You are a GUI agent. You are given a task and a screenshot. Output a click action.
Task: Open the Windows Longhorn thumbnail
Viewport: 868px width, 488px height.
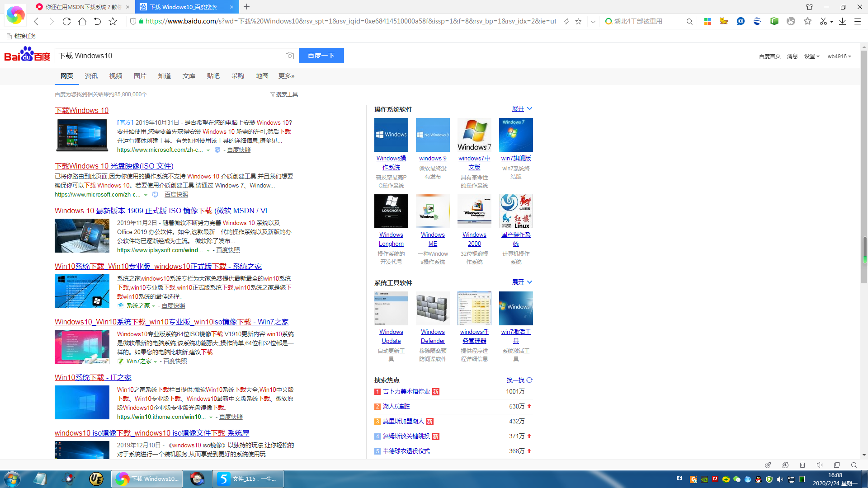[391, 211]
